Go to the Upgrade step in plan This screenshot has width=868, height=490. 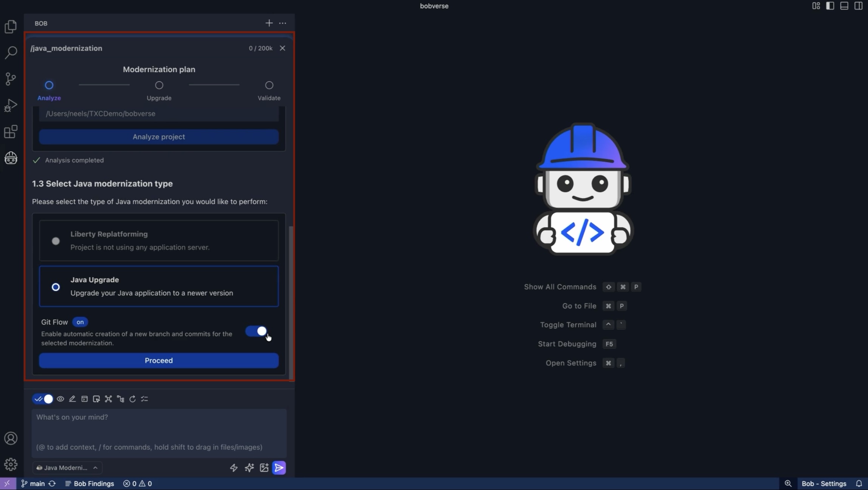(159, 85)
